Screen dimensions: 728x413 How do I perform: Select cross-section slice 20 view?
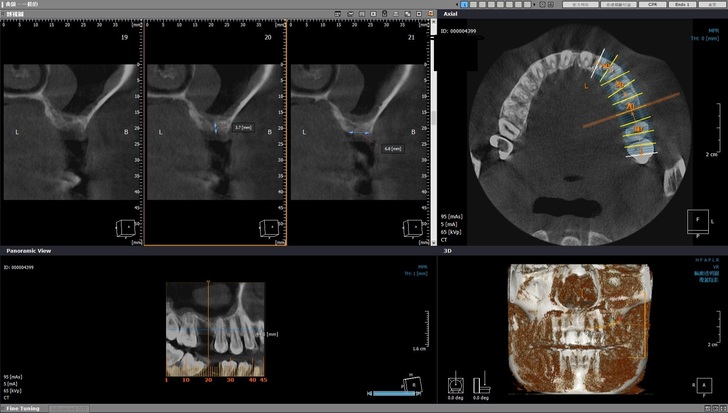(215, 132)
